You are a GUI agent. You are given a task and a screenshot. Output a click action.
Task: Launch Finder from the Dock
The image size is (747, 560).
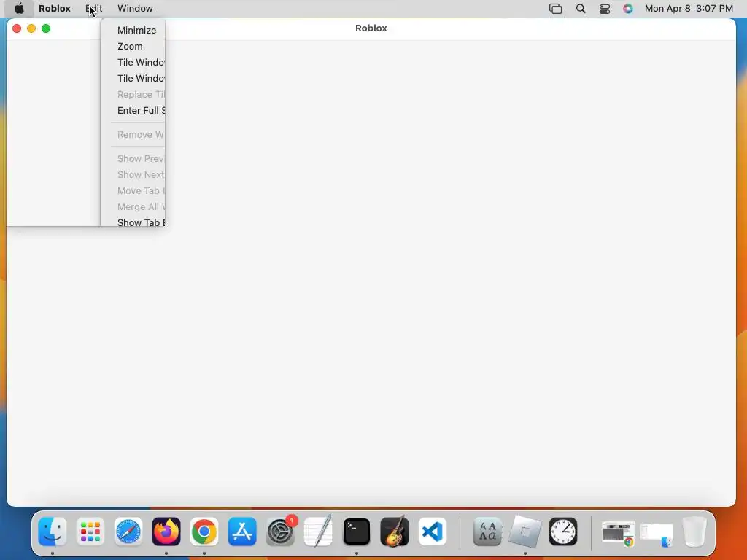(52, 532)
